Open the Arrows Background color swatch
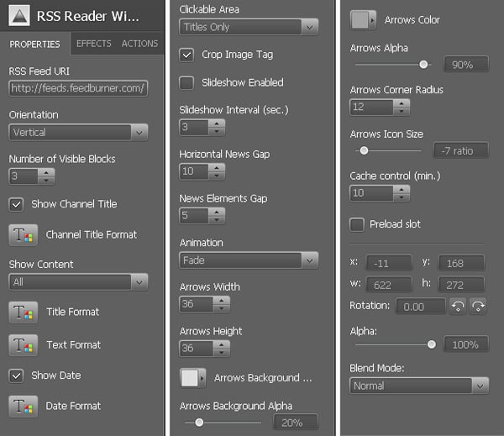Viewport: 504px width, 436px height. coord(192,378)
